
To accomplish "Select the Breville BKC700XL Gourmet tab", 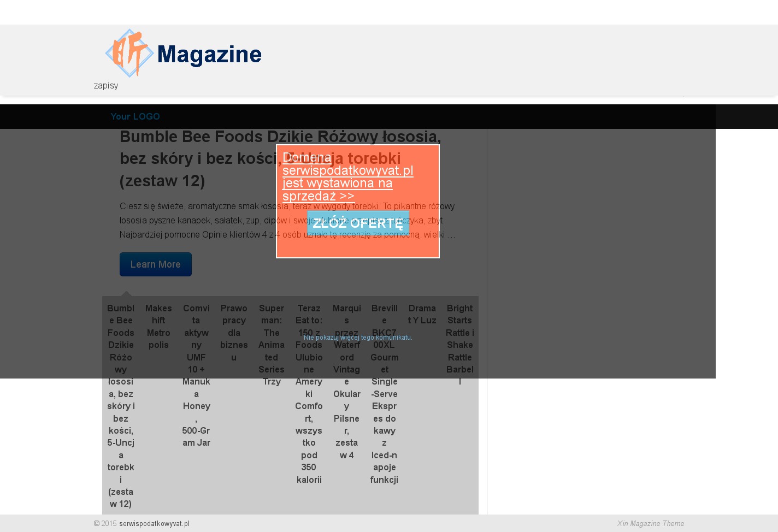I will [384, 393].
